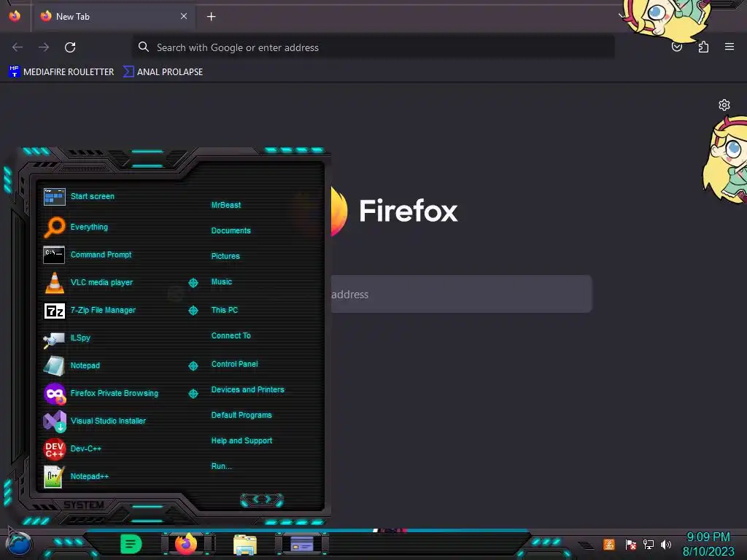747x560 pixels.
Task: Go back in Firefox
Action: pos(18,47)
